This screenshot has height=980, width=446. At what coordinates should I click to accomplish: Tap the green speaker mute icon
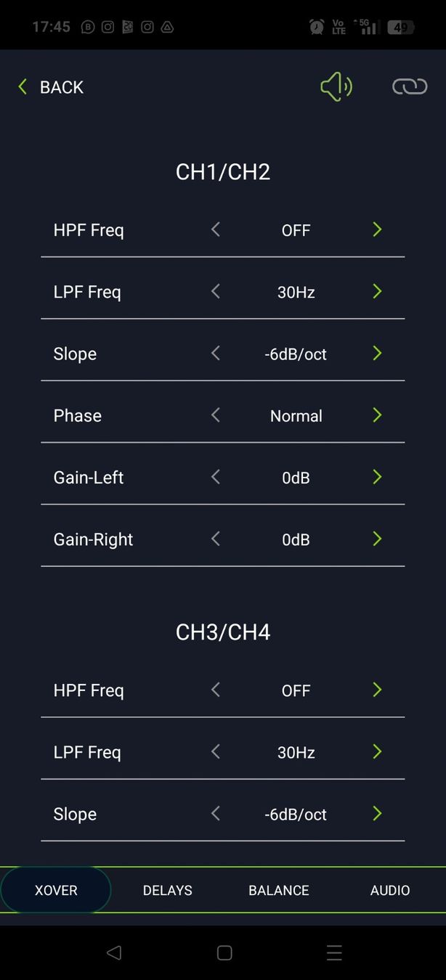click(336, 87)
